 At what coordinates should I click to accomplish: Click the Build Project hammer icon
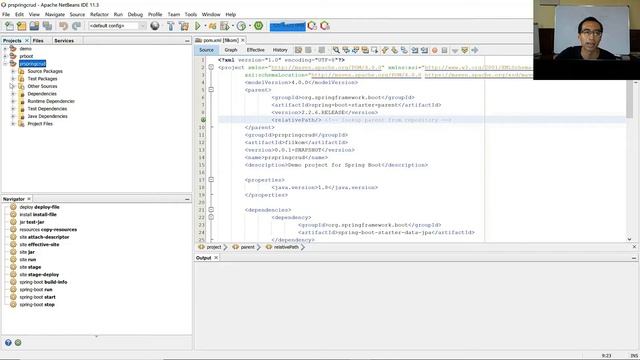click(171, 26)
